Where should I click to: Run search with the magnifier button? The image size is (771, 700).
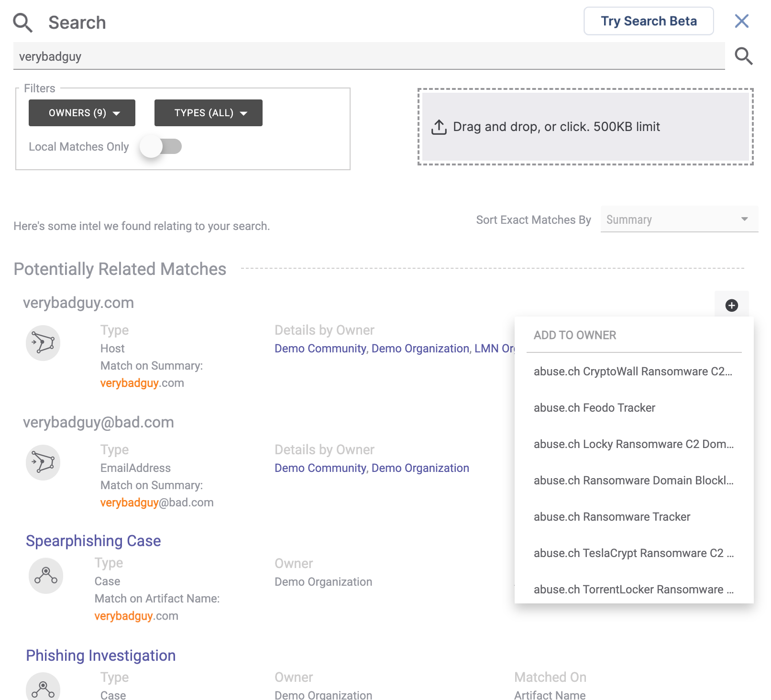[743, 56]
